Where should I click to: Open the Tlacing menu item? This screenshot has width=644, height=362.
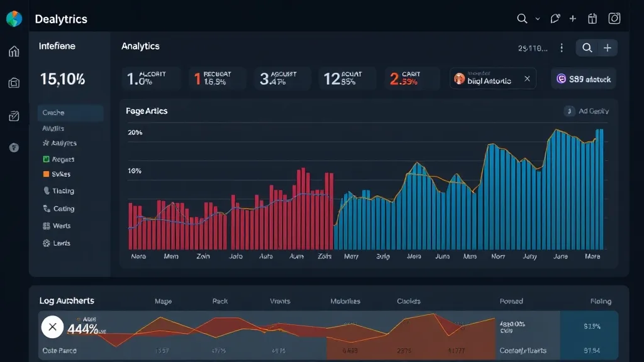point(58,191)
